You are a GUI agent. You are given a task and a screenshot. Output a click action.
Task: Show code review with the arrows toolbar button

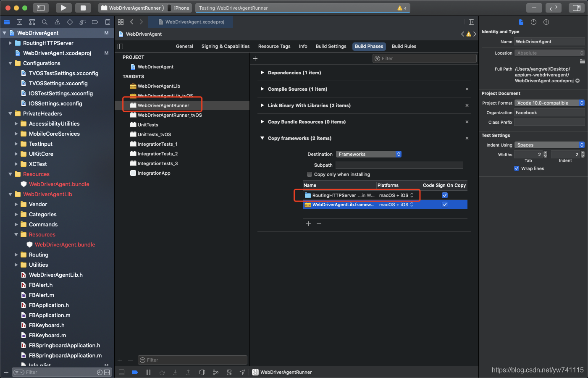point(554,8)
